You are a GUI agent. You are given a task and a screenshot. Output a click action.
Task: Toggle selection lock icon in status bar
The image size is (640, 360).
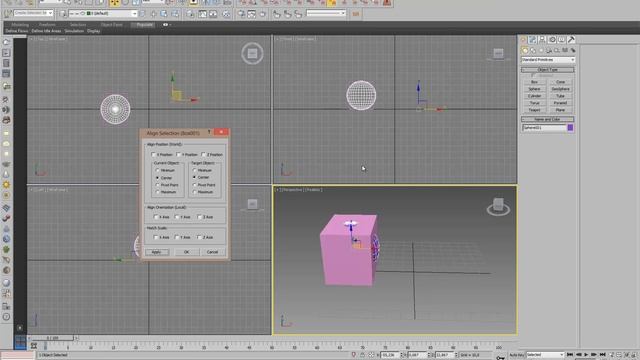coord(362,355)
